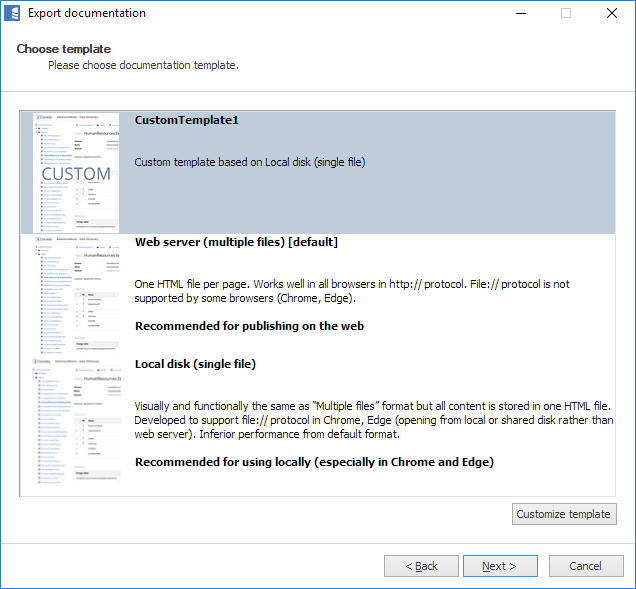Go back with the Back button
The image size is (636, 589).
click(x=421, y=566)
